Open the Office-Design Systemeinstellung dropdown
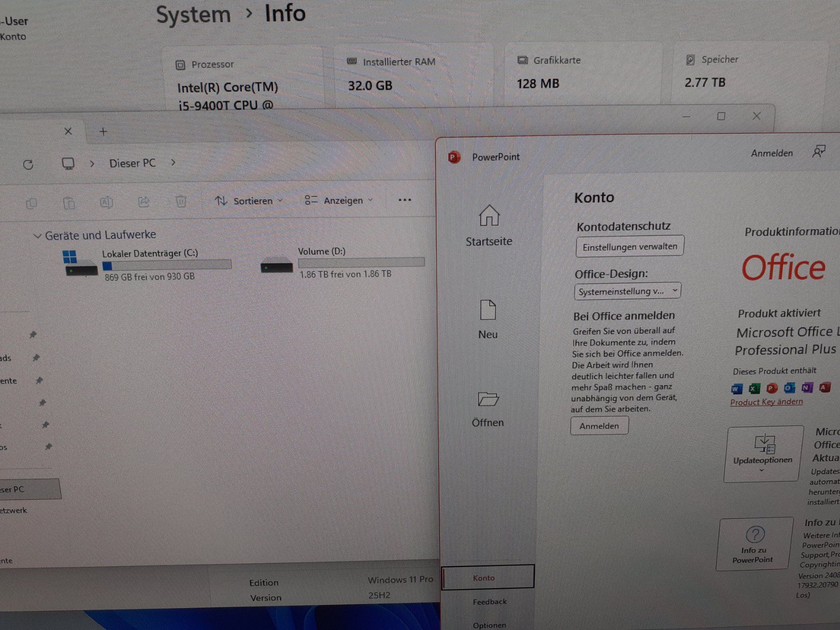The image size is (840, 630). pos(627,291)
